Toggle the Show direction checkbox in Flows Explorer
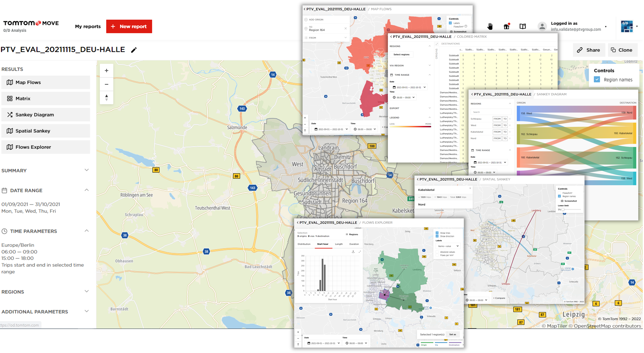Image resolution: width=644 pixels, height=353 pixels. point(437,236)
